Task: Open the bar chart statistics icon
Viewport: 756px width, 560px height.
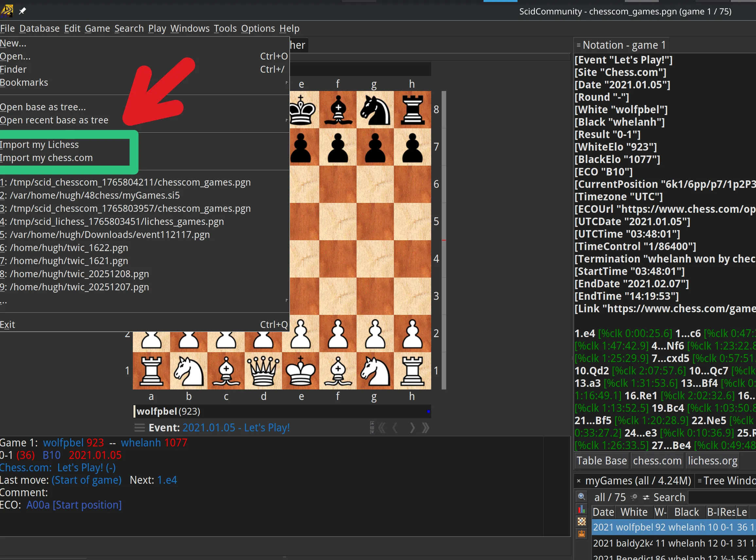Action: 582,509
